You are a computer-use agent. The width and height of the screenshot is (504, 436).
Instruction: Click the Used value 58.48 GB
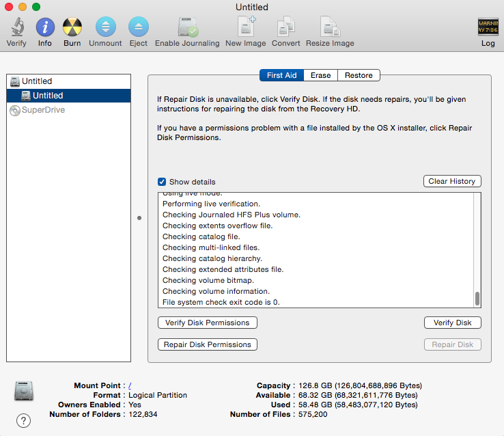358,405
